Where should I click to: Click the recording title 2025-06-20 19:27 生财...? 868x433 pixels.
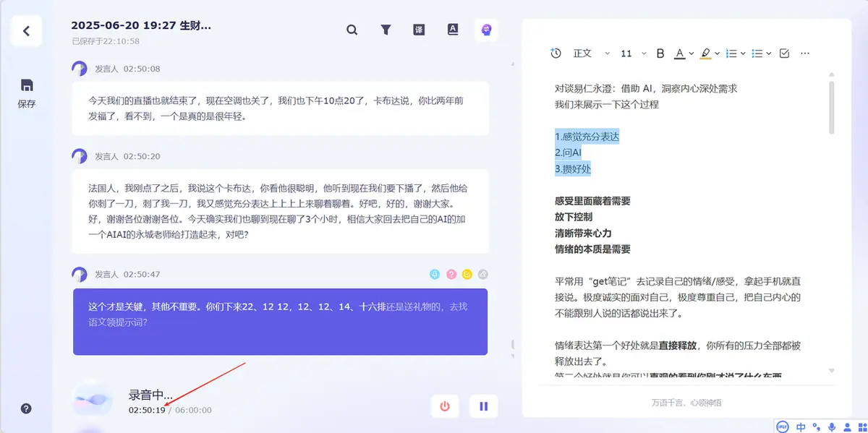(x=141, y=25)
